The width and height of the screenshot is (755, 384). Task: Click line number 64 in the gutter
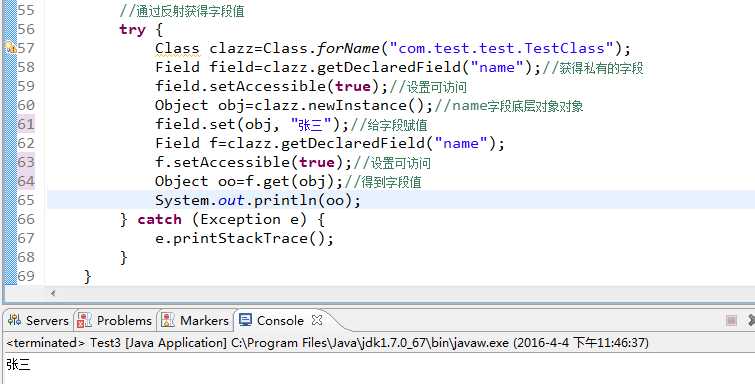(x=26, y=181)
